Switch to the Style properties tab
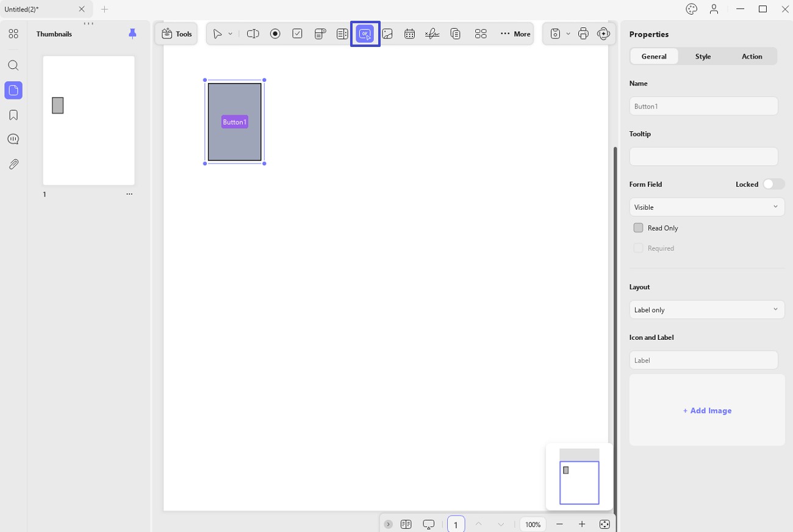This screenshot has height=532, width=793. 703,56
